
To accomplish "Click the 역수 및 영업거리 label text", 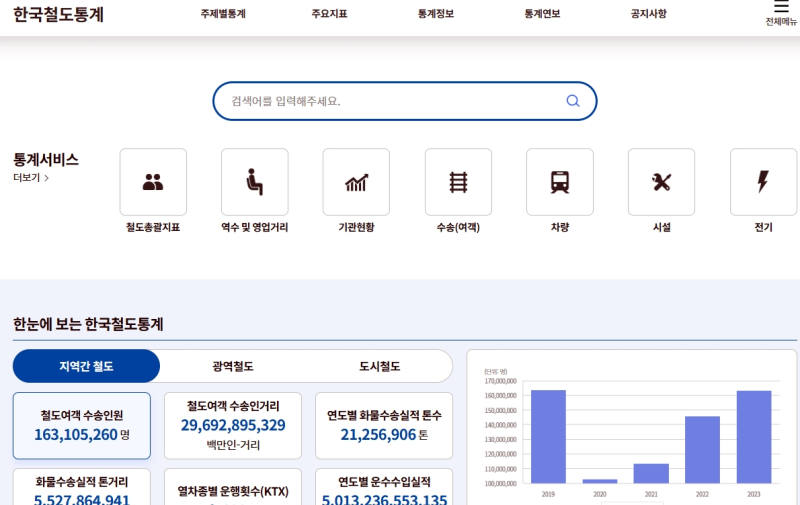I will click(x=255, y=228).
